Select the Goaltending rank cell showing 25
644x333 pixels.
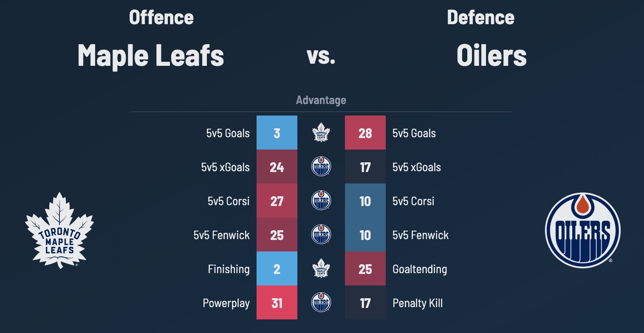(365, 268)
